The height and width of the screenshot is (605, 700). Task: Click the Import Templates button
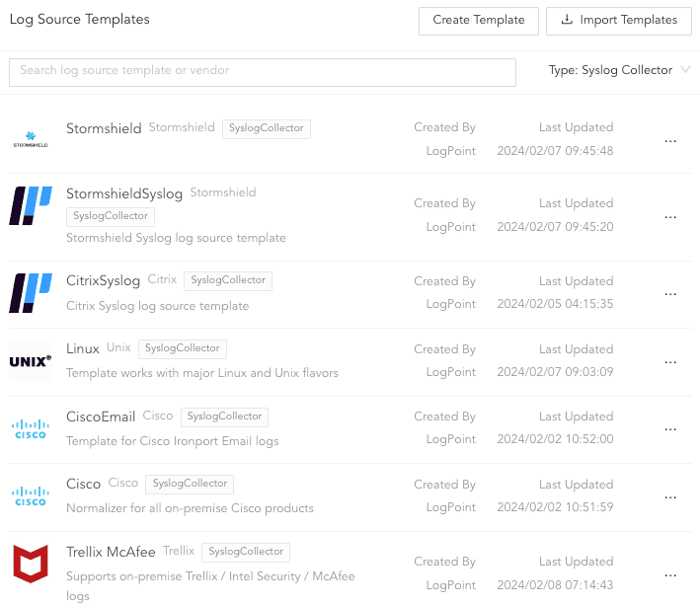(x=619, y=21)
